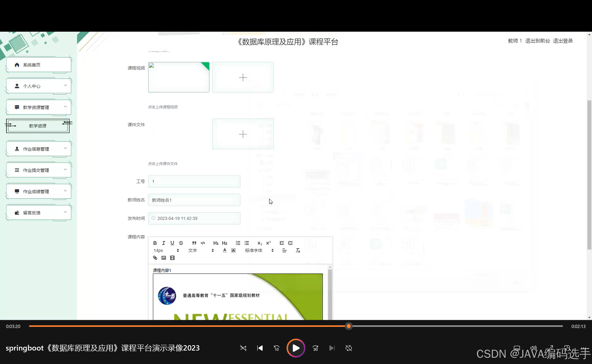
Task: Expand the 作业提交管理 sidebar menu
Action: 39,170
